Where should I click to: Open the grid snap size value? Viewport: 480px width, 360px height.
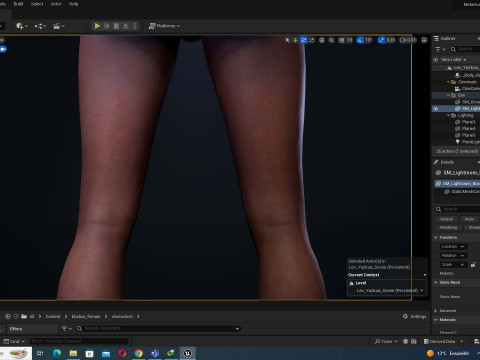point(349,40)
